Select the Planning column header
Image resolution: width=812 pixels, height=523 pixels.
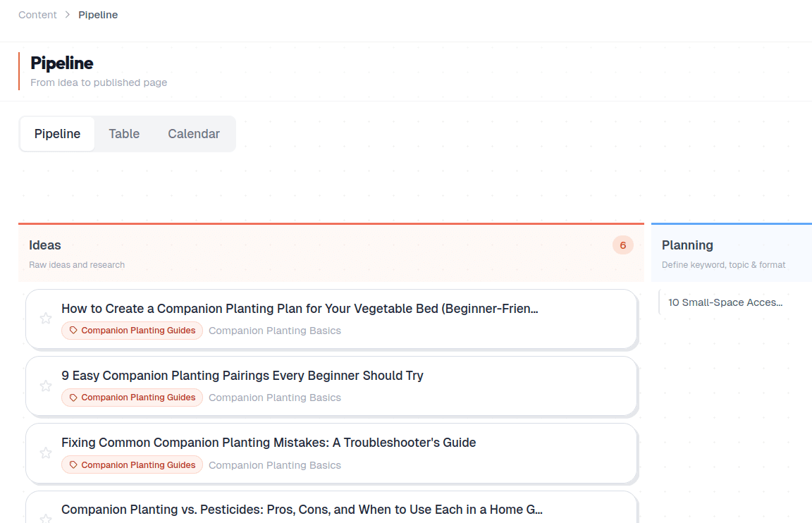732,253
